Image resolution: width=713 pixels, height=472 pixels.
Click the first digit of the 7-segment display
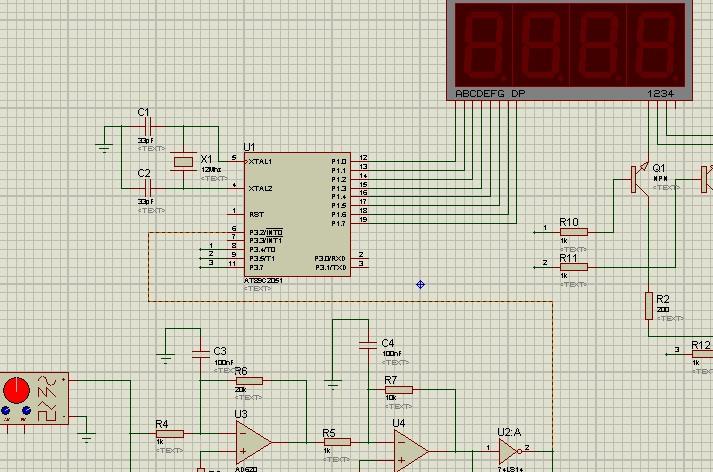[x=485, y=45]
